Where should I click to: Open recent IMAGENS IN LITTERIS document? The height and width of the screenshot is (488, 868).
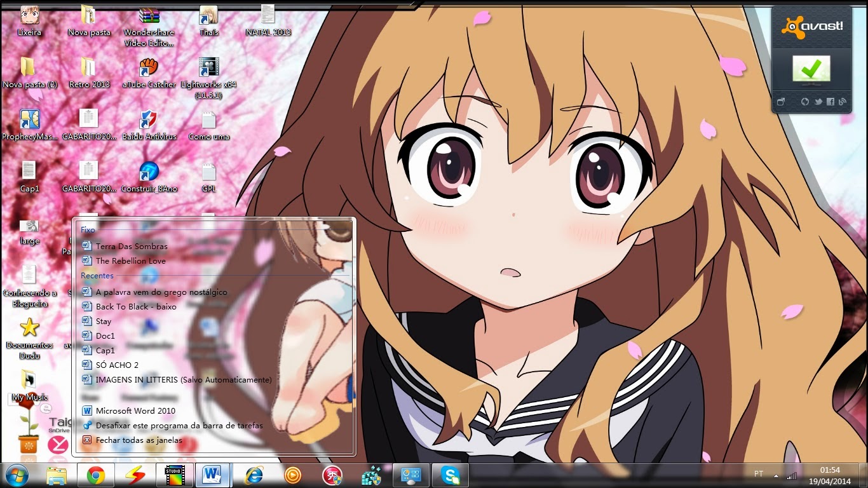pos(214,379)
